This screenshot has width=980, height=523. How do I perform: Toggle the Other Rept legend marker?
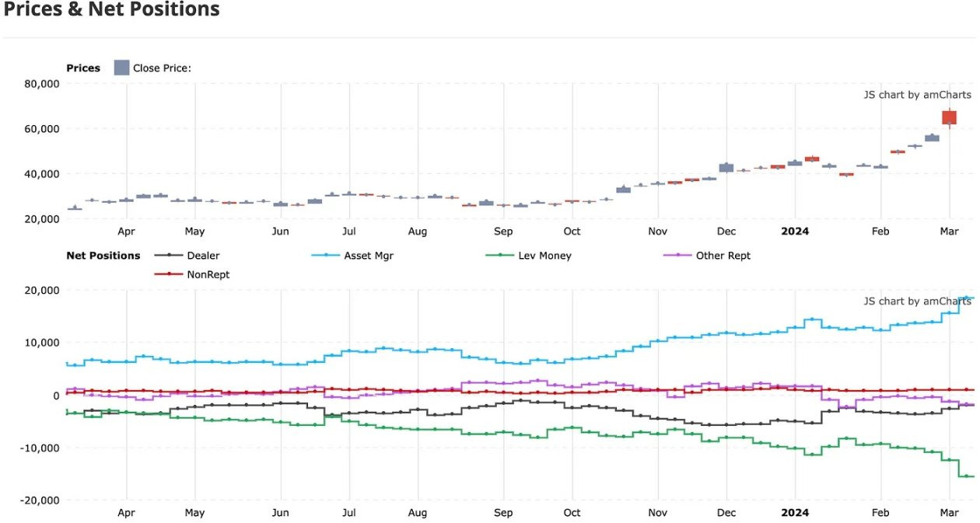pyautogui.click(x=677, y=255)
